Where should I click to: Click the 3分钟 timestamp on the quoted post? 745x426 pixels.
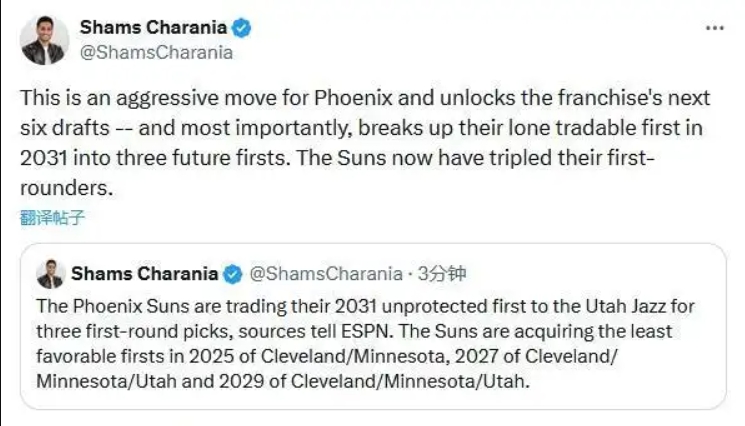coord(441,274)
